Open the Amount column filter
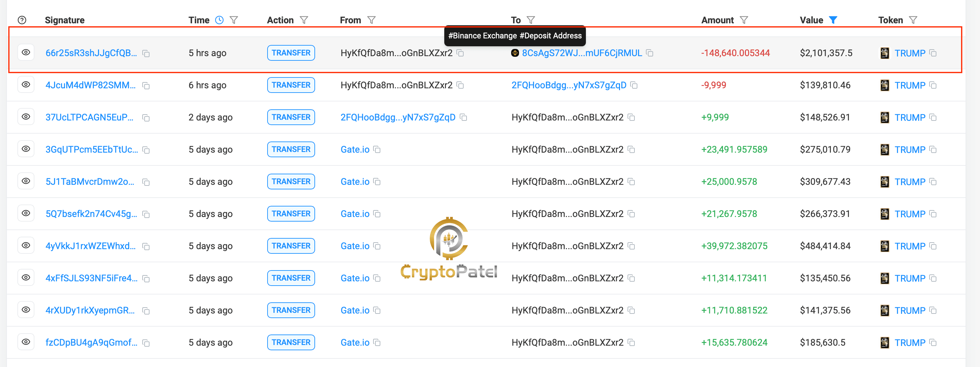This screenshot has width=980, height=367. (744, 20)
